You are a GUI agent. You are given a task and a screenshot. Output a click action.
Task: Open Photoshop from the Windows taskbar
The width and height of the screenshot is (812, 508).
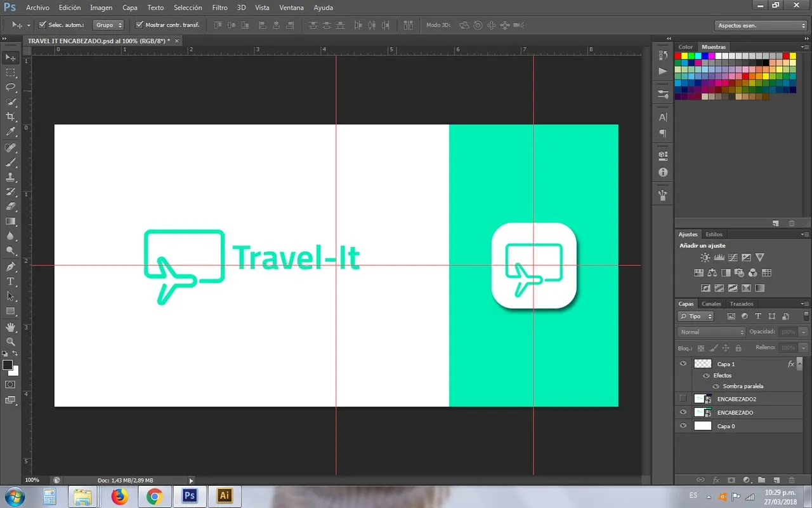(189, 496)
